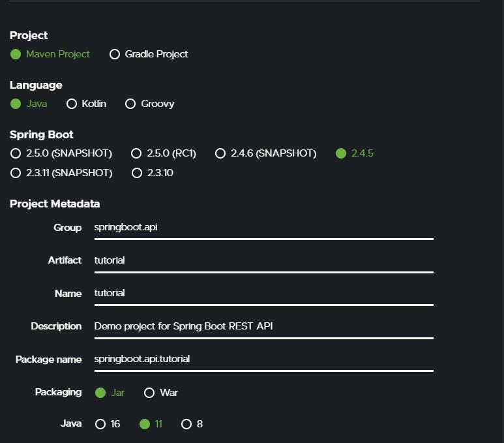This screenshot has width=504, height=443.
Task: Choose Kotlin as the language
Action: click(72, 104)
